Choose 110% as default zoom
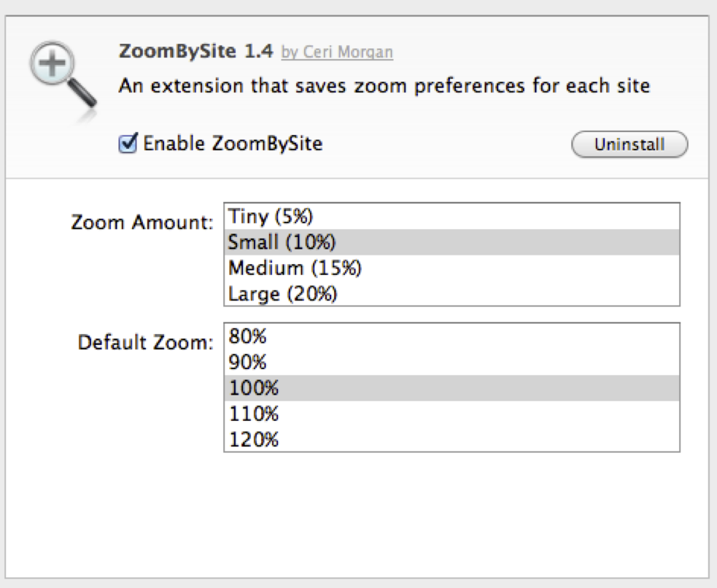 coord(451,414)
